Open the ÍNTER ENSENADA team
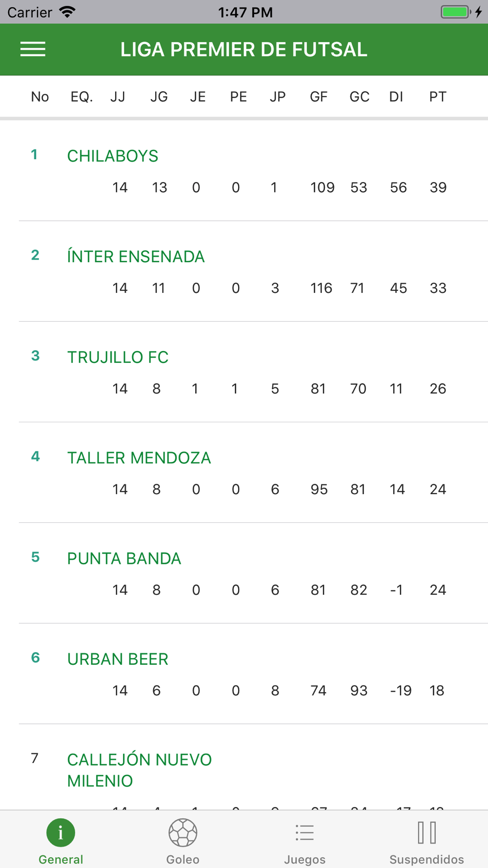The width and height of the screenshot is (488, 868). pyautogui.click(x=136, y=257)
